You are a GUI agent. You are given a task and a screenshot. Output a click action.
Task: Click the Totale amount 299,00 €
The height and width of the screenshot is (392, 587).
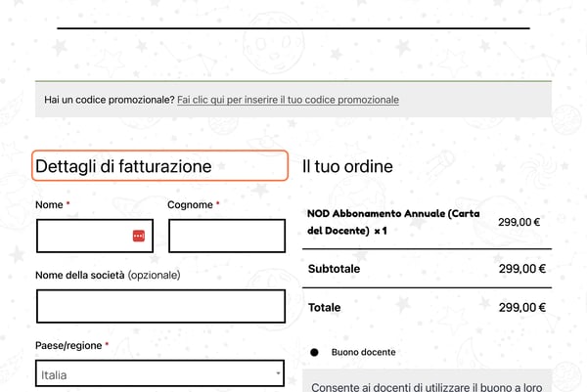(522, 308)
